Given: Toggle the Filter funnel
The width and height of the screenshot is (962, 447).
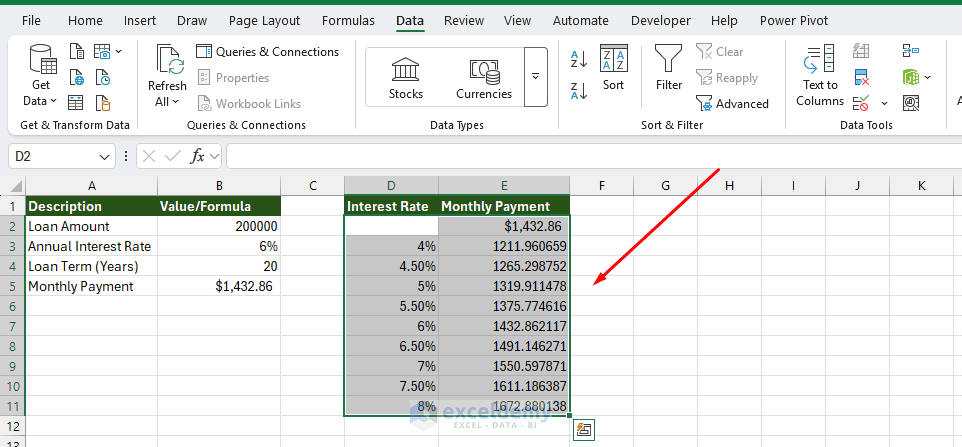Looking at the screenshot, I should click(x=669, y=68).
